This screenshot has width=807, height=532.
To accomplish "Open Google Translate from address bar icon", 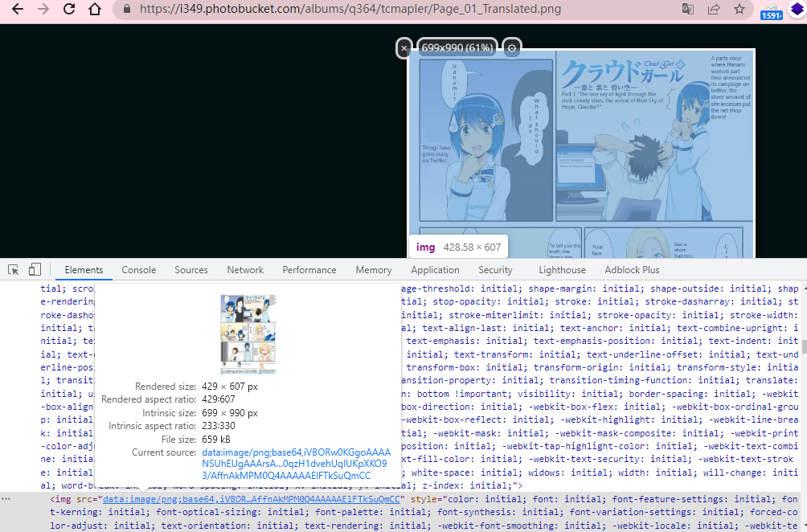I will click(x=687, y=10).
